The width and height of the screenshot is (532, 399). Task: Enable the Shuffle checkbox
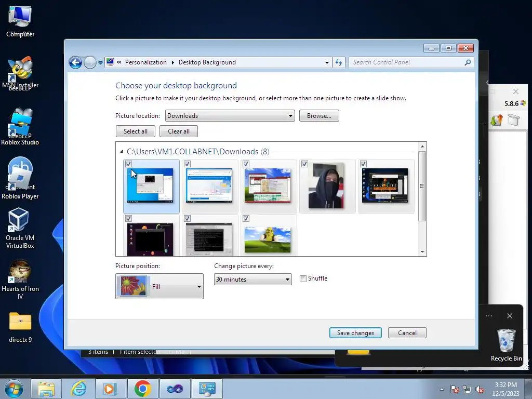tap(303, 279)
